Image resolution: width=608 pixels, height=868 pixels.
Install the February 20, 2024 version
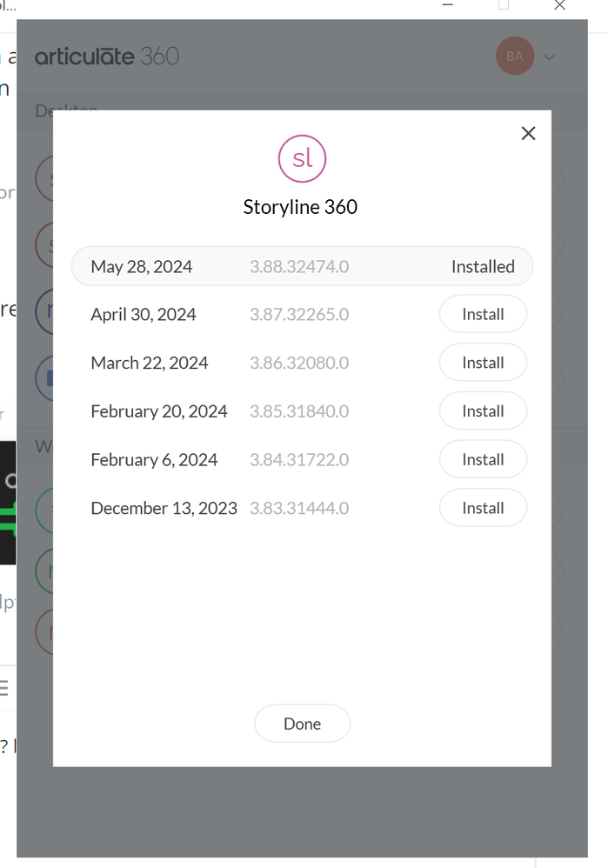point(483,411)
